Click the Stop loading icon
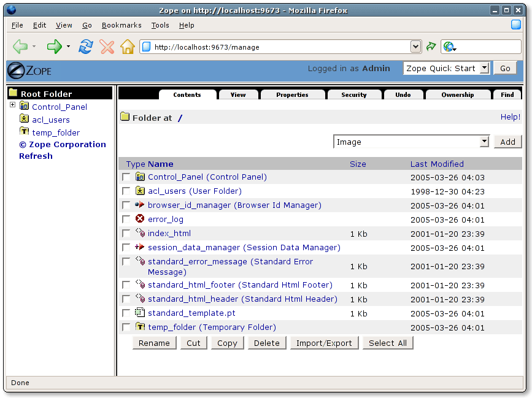The height and width of the screenshot is (398, 532). [x=107, y=47]
